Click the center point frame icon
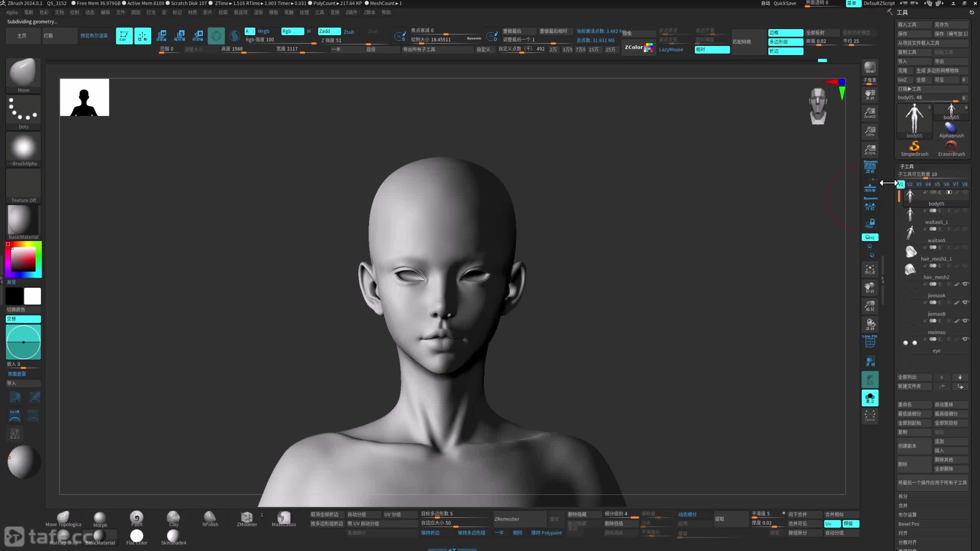Screen dimensions: 980x551 pyautogui.click(x=870, y=270)
